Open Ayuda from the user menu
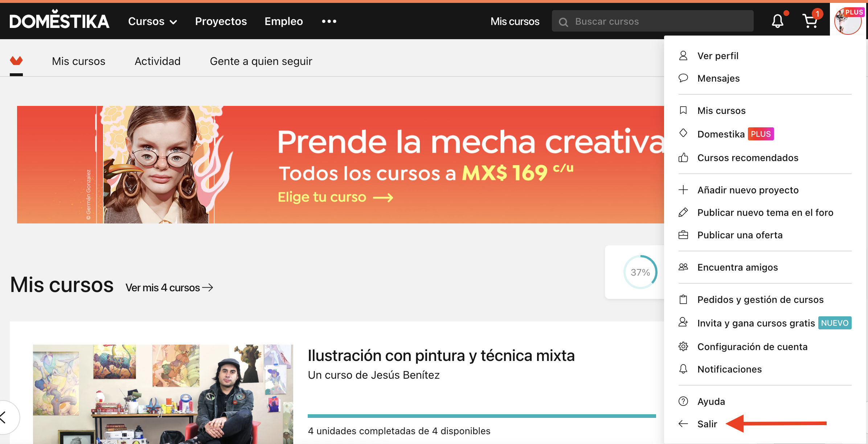 click(711, 402)
